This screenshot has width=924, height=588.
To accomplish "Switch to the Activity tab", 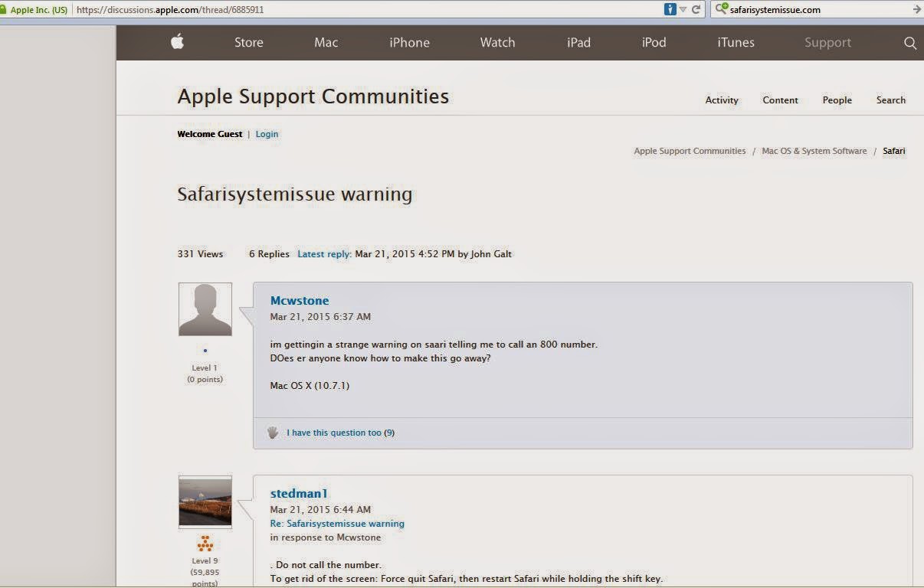I will pos(722,100).
